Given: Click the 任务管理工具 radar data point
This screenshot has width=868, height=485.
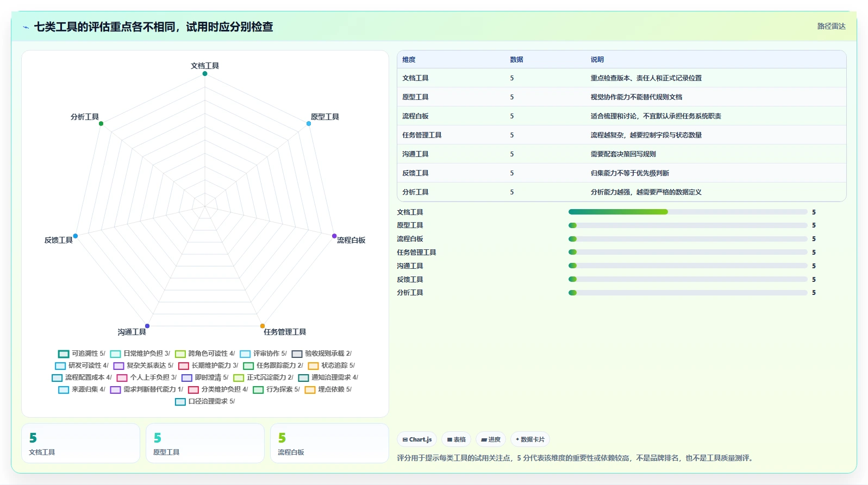Looking at the screenshot, I should pos(263,326).
